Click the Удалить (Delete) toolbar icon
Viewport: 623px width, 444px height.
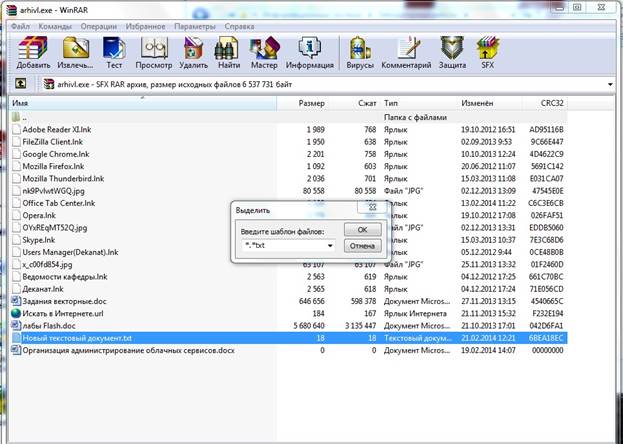point(193,48)
